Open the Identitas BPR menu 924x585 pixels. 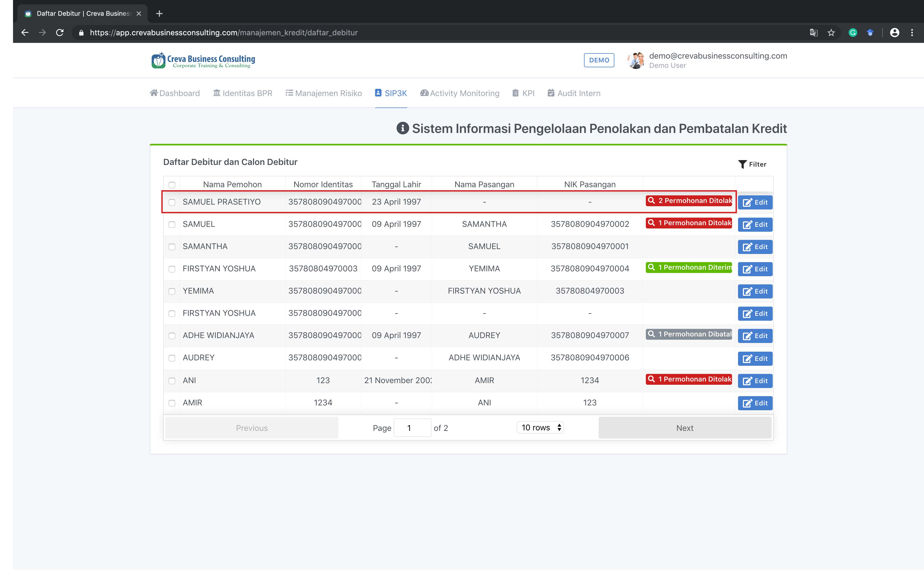click(242, 93)
